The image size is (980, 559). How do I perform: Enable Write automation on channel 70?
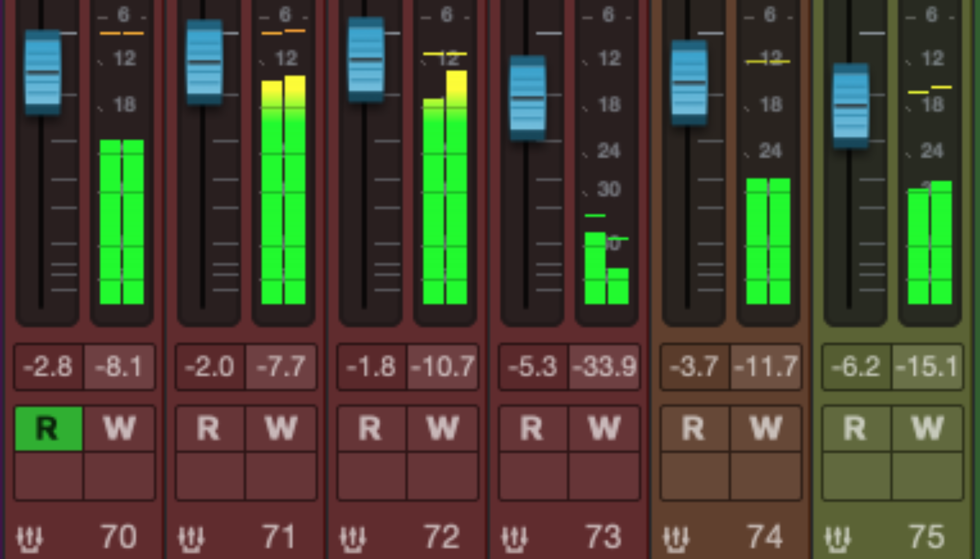coord(120,428)
